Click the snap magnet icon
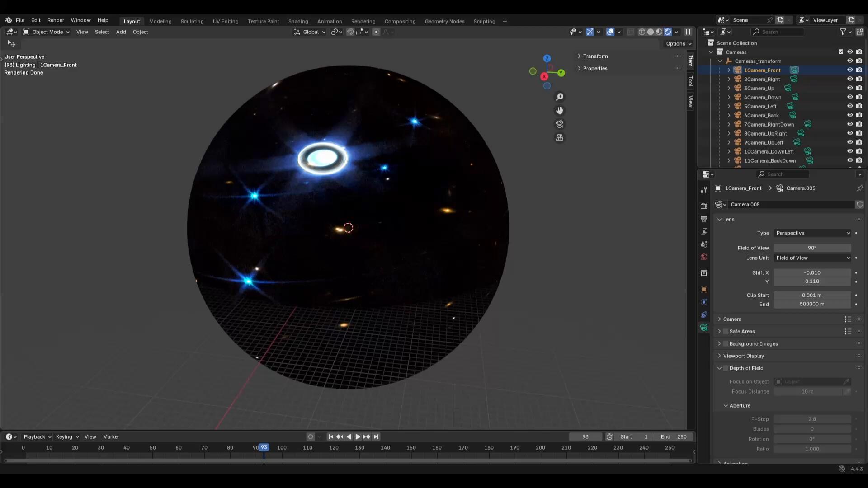 click(x=350, y=32)
